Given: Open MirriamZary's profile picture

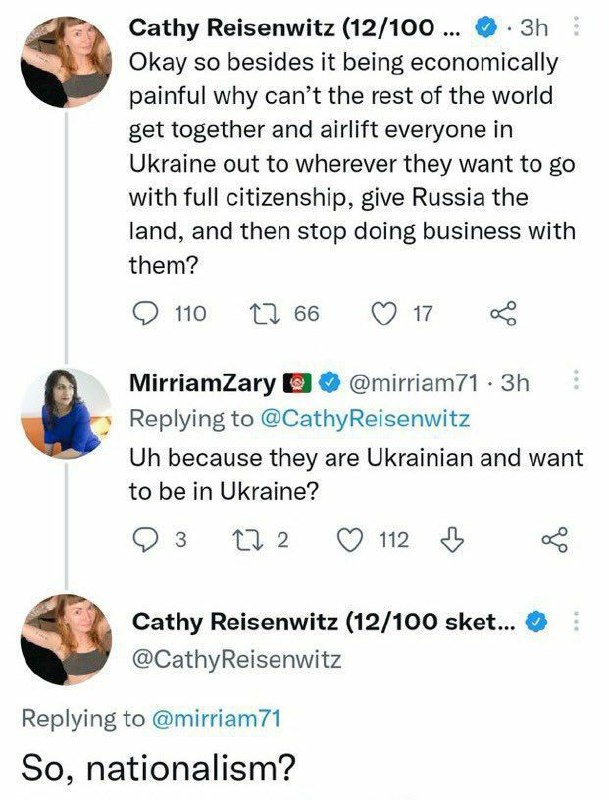Looking at the screenshot, I should tap(66, 413).
